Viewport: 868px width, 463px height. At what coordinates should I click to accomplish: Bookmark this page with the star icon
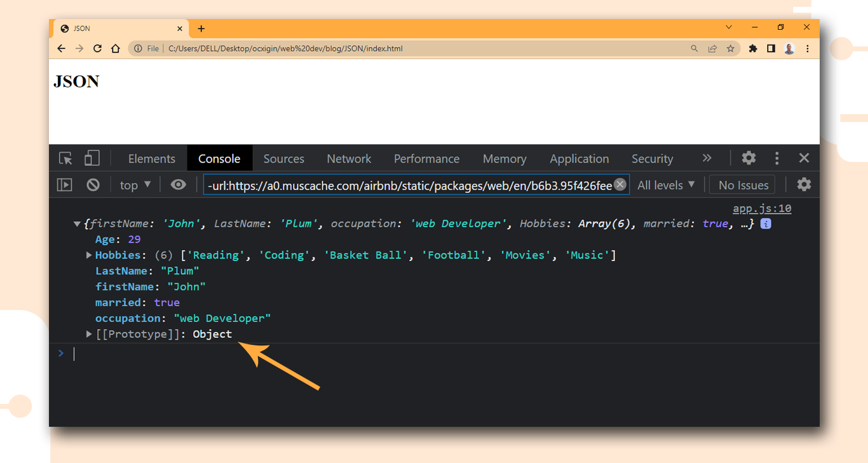tap(731, 48)
